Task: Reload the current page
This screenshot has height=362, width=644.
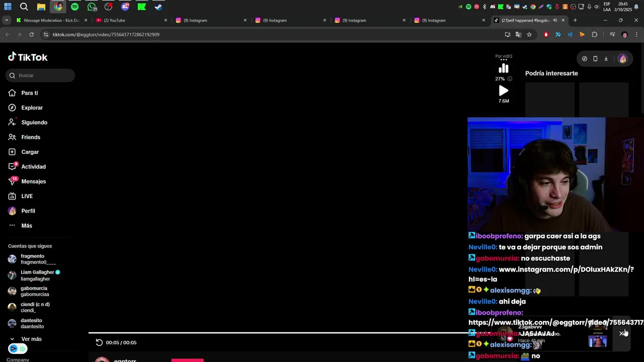Action: [x=31, y=35]
